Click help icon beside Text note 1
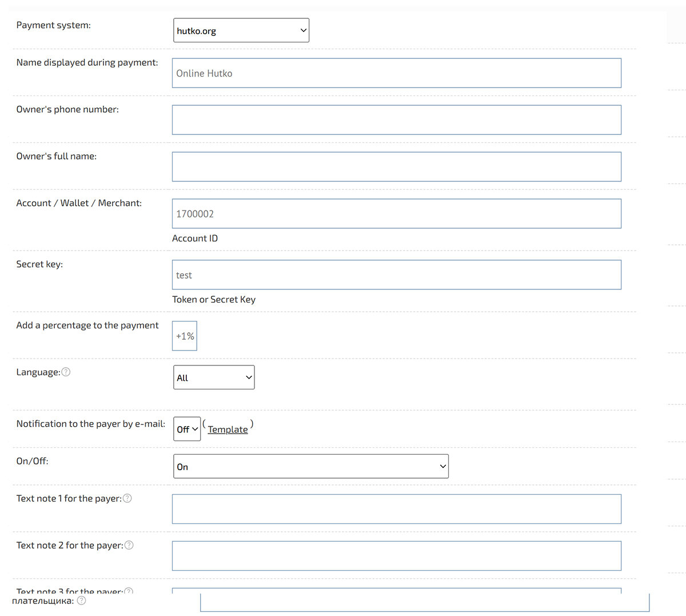Image resolution: width=686 pixels, height=616 pixels. pyautogui.click(x=127, y=499)
